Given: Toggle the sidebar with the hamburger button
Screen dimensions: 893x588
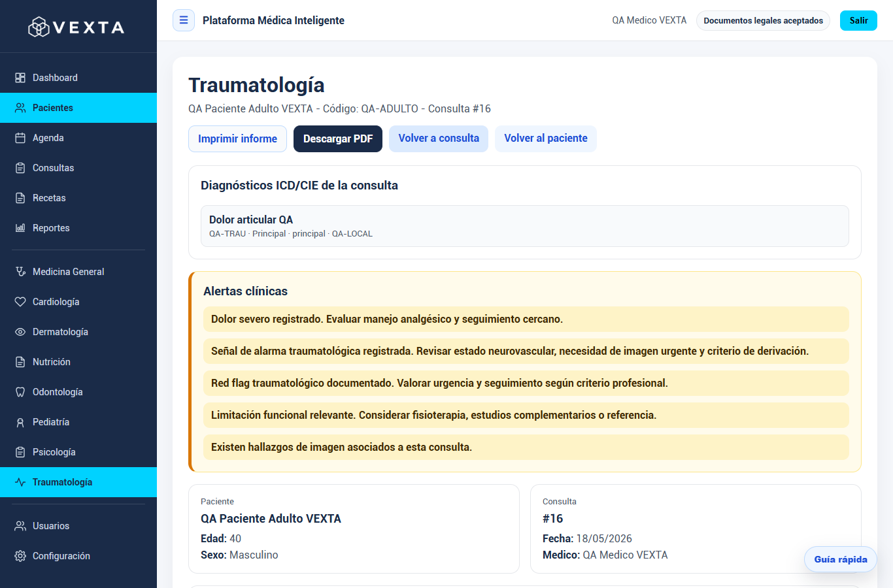Looking at the screenshot, I should pyautogui.click(x=184, y=20).
